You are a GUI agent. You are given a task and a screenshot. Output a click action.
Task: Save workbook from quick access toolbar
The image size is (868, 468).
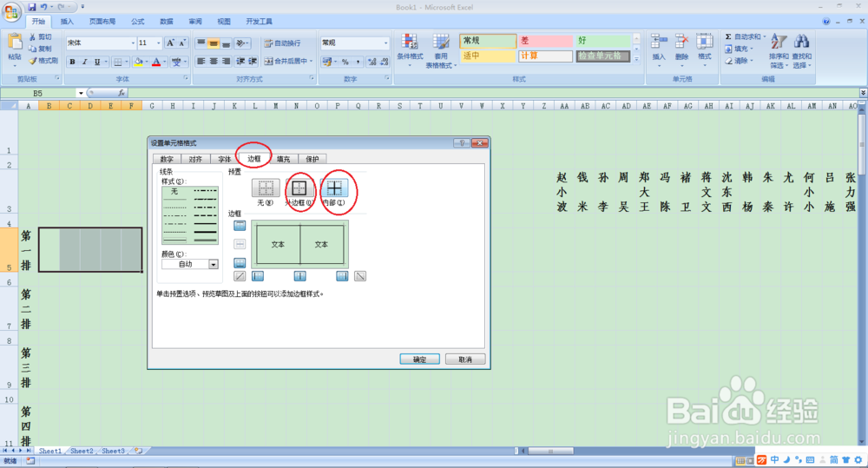(x=31, y=7)
